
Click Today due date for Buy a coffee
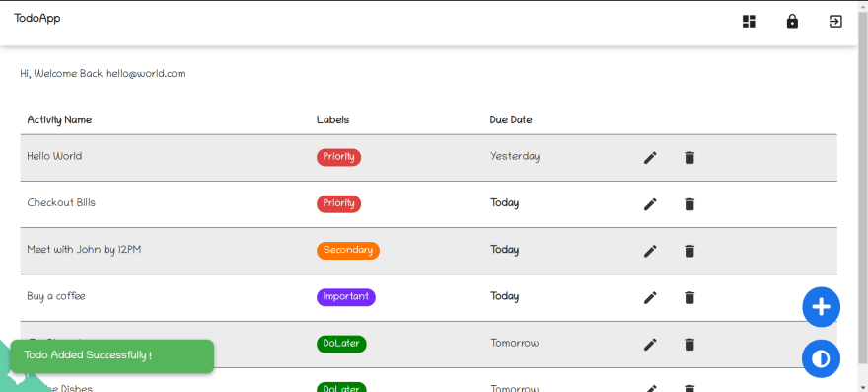coord(504,296)
